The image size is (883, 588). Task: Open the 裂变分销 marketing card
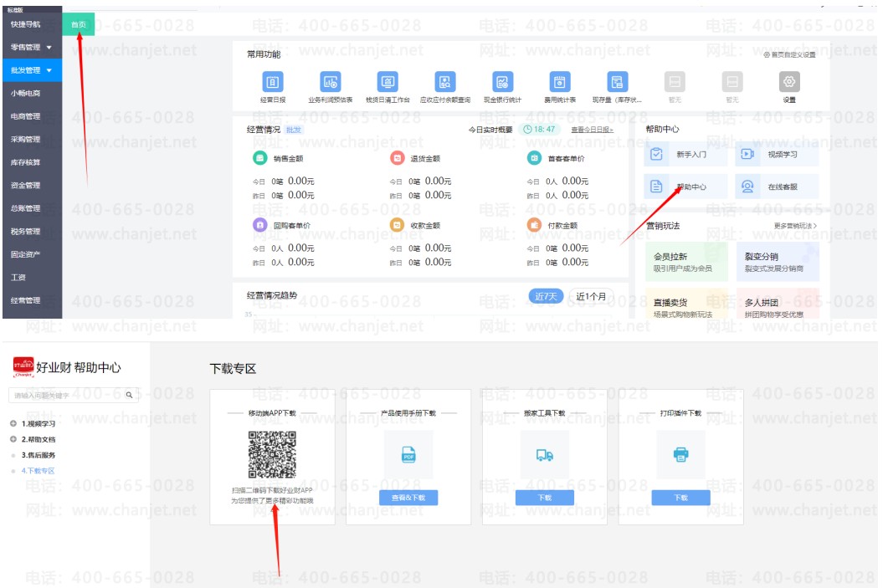tap(778, 262)
